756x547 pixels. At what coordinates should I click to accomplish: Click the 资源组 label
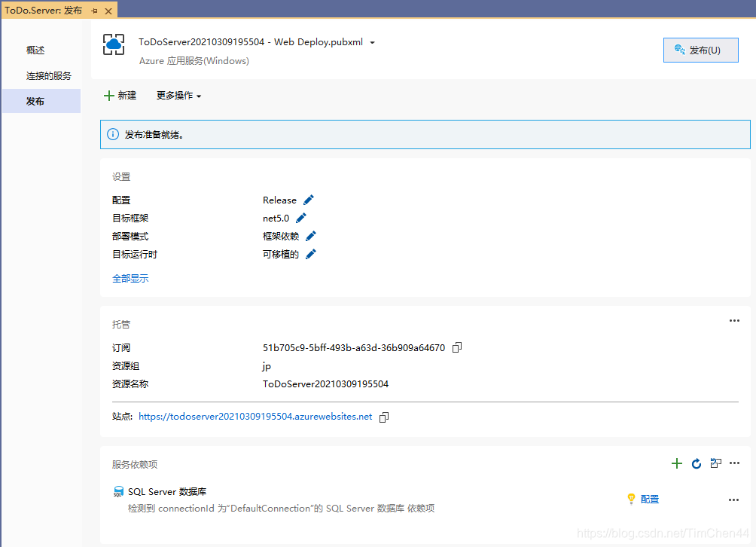[x=125, y=366]
